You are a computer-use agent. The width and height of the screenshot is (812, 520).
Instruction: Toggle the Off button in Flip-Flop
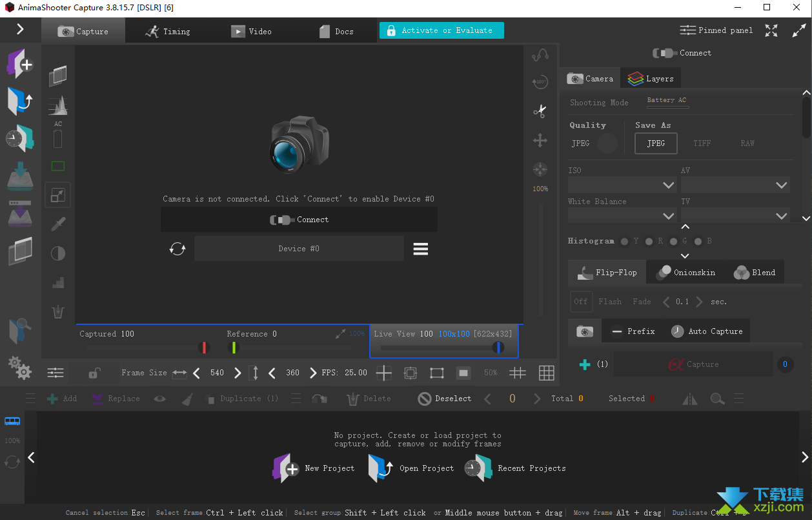pyautogui.click(x=581, y=302)
